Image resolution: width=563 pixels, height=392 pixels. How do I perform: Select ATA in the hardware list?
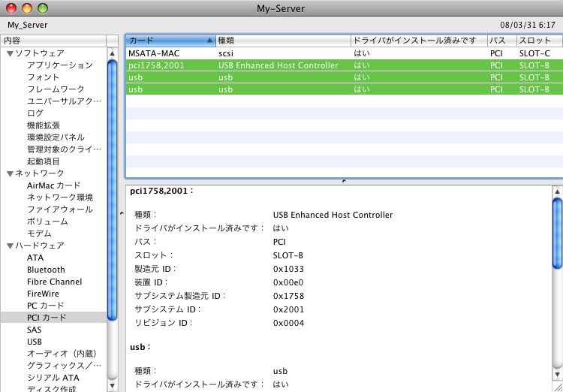coord(35,258)
